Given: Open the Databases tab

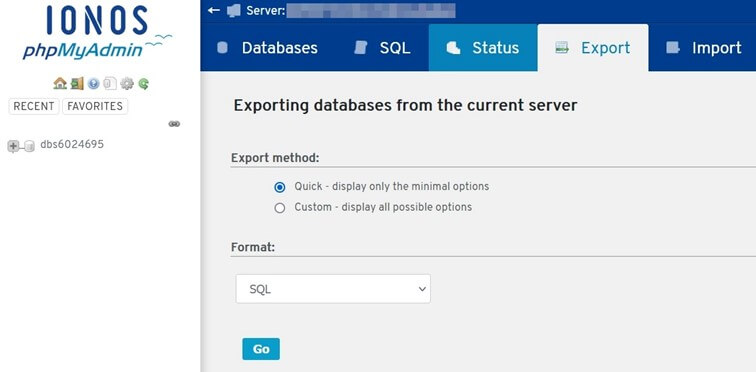Looking at the screenshot, I should [x=267, y=48].
